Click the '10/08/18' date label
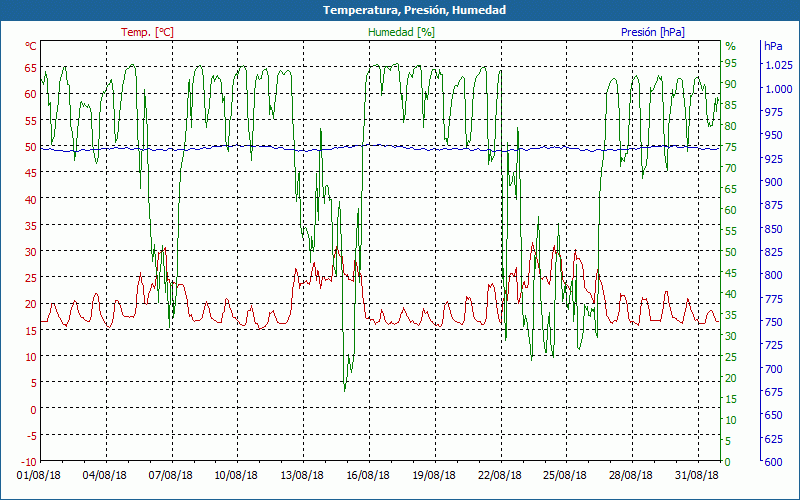800x500 pixels. click(x=236, y=475)
